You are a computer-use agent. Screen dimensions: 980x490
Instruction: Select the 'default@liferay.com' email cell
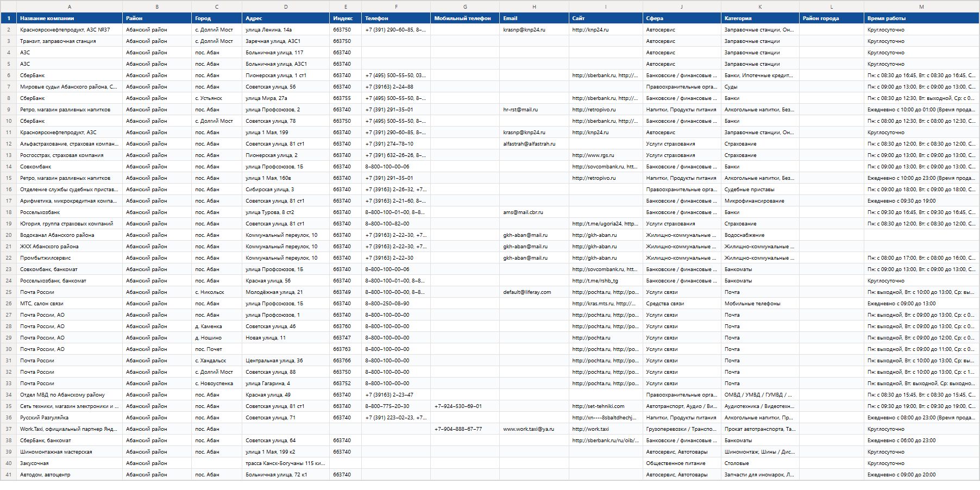pos(535,292)
